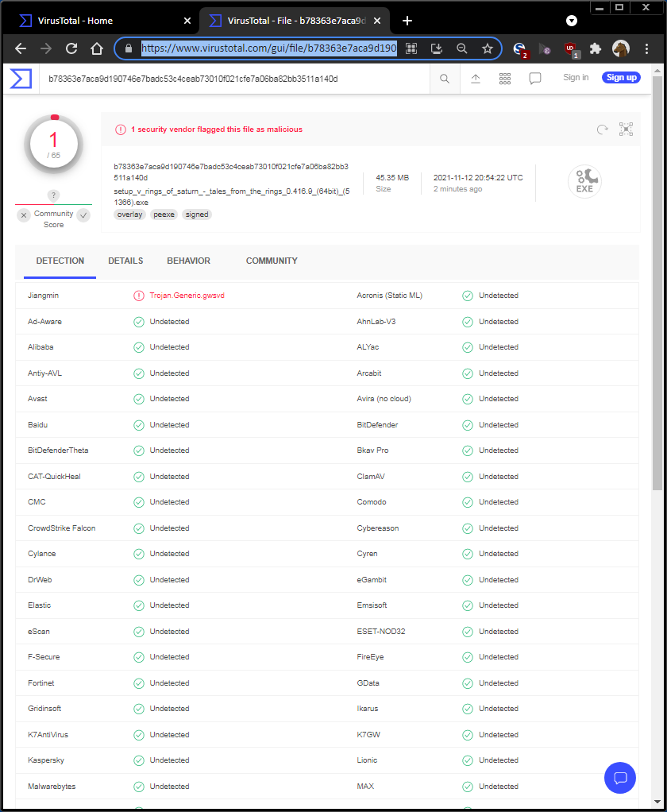Vote malicious with the community X icon
Viewport: 667px width, 812px height.
pyautogui.click(x=24, y=215)
